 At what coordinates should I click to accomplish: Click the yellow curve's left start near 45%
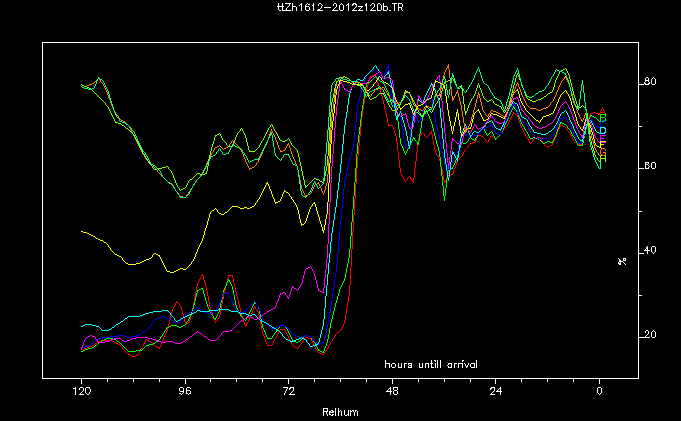coord(82,231)
